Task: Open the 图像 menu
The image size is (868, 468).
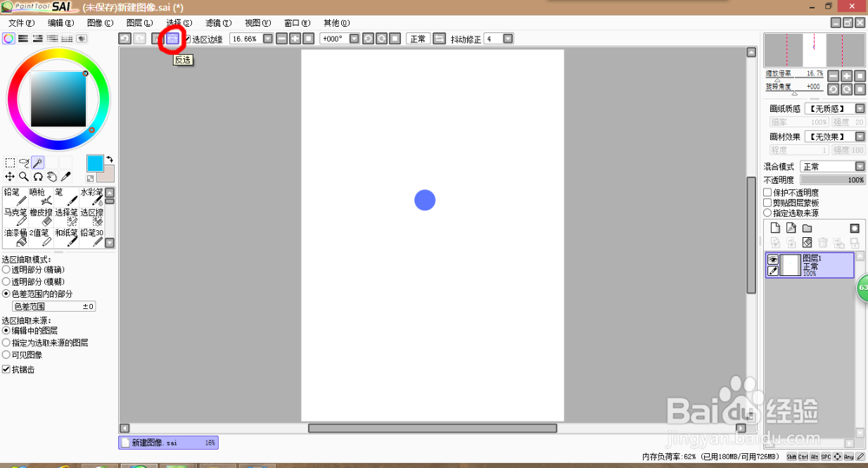Action: pos(100,23)
